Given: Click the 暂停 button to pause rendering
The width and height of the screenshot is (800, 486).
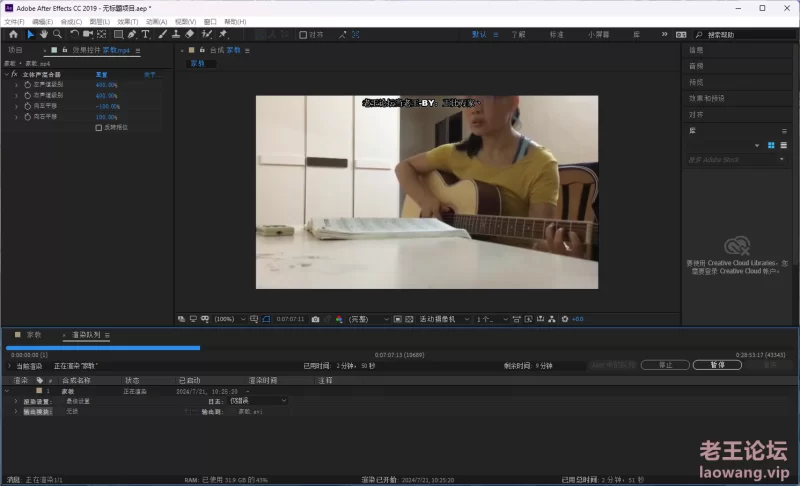Looking at the screenshot, I should [x=717, y=365].
